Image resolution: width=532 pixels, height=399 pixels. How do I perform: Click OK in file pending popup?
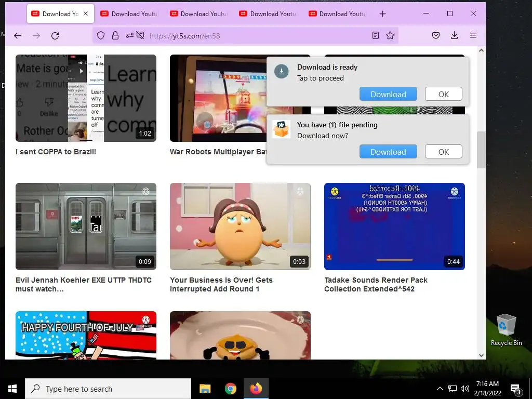tap(444, 152)
